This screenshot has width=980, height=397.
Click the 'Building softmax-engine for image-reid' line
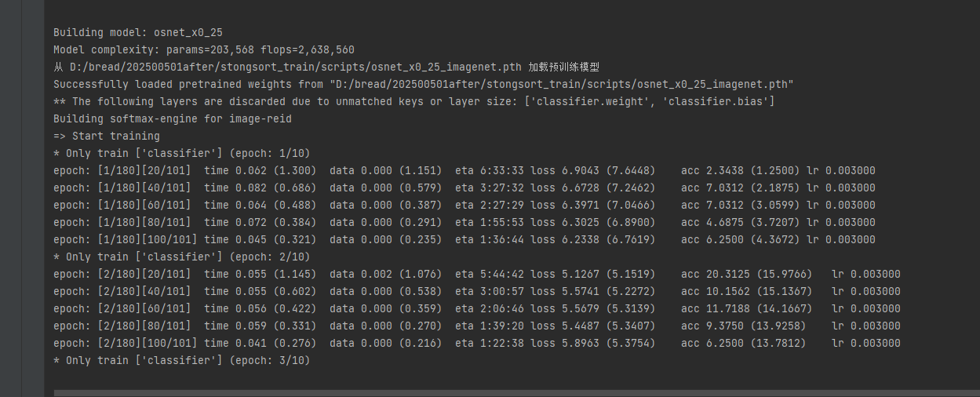tap(172, 119)
